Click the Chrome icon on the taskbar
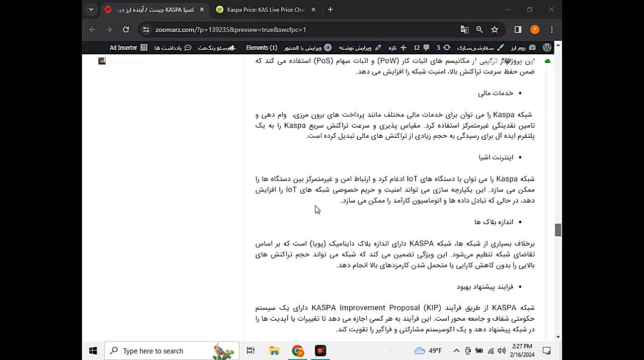The width and height of the screenshot is (644, 360). click(x=297, y=350)
